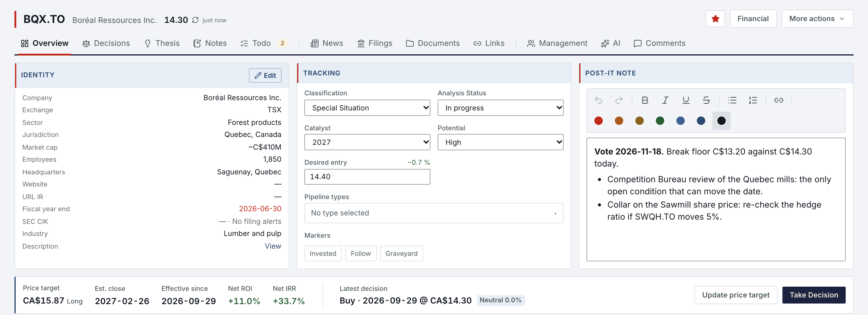Toggle the Invested marker
The width and height of the screenshot is (868, 315).
[x=323, y=253]
